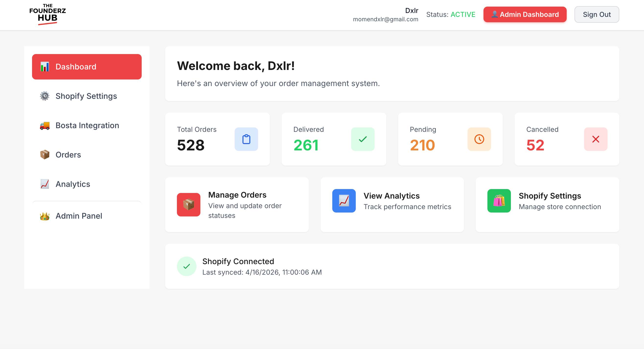
Task: Click the 'Shopify Connected' label
Action: tap(238, 261)
